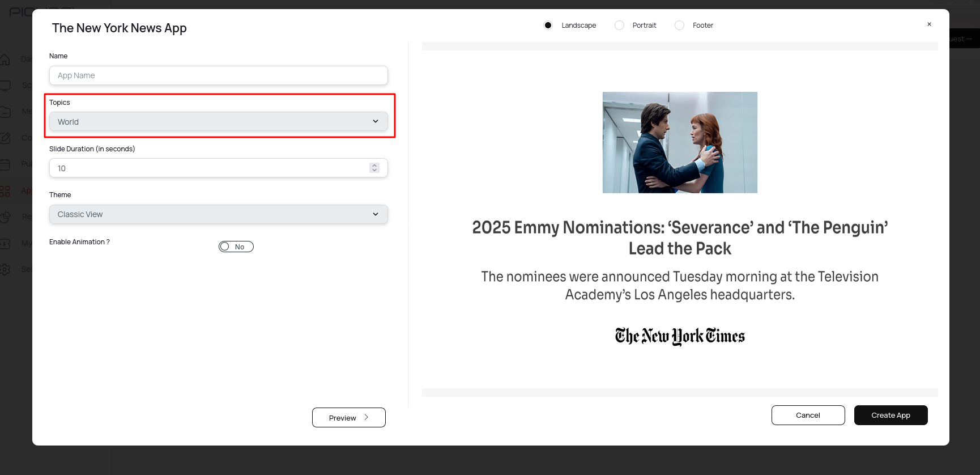Open the pie chart reports icon

pyautogui.click(x=5, y=217)
